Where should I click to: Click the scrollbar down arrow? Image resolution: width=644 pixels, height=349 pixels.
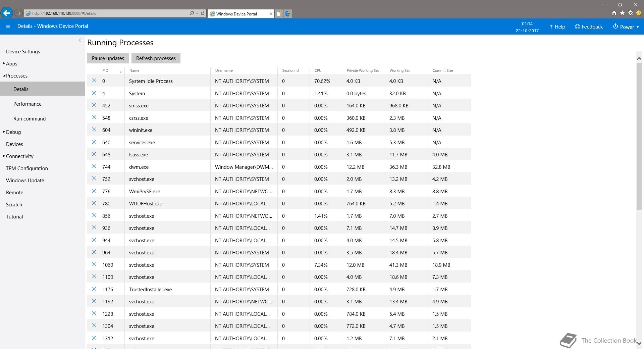pos(639,343)
